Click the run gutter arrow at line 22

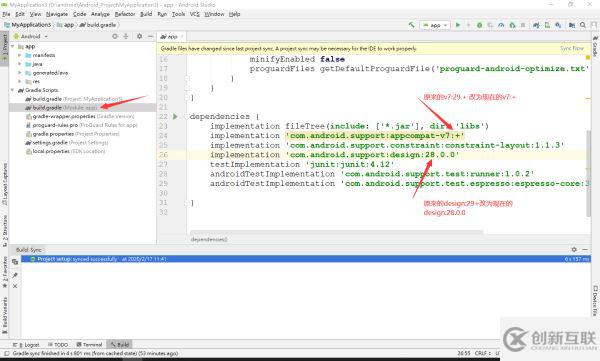pyautogui.click(x=175, y=116)
